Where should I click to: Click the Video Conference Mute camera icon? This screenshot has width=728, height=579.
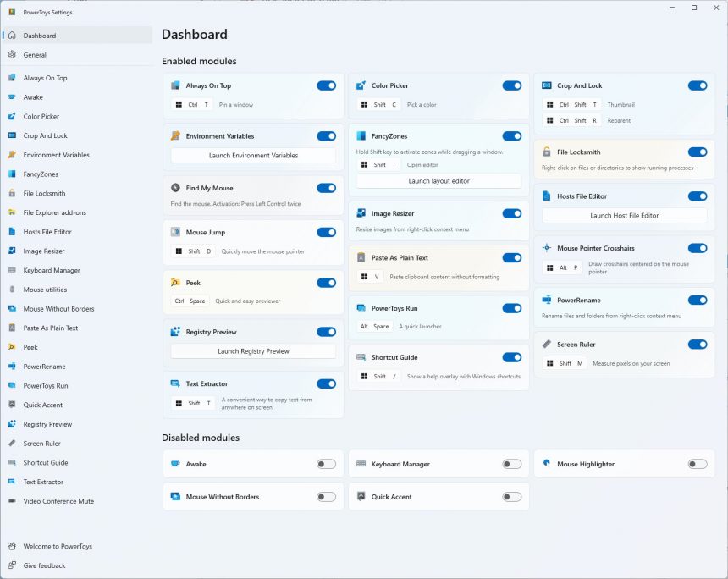pyautogui.click(x=12, y=501)
